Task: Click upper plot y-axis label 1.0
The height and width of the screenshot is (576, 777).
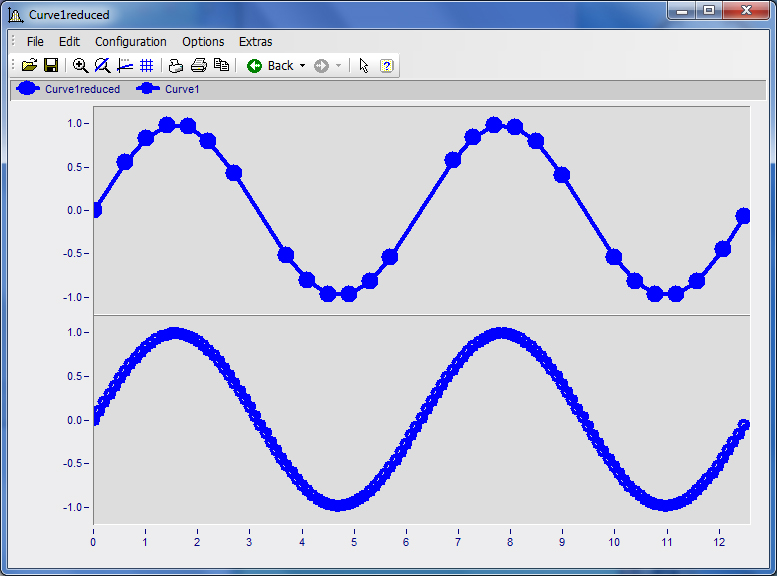Action: (75, 123)
